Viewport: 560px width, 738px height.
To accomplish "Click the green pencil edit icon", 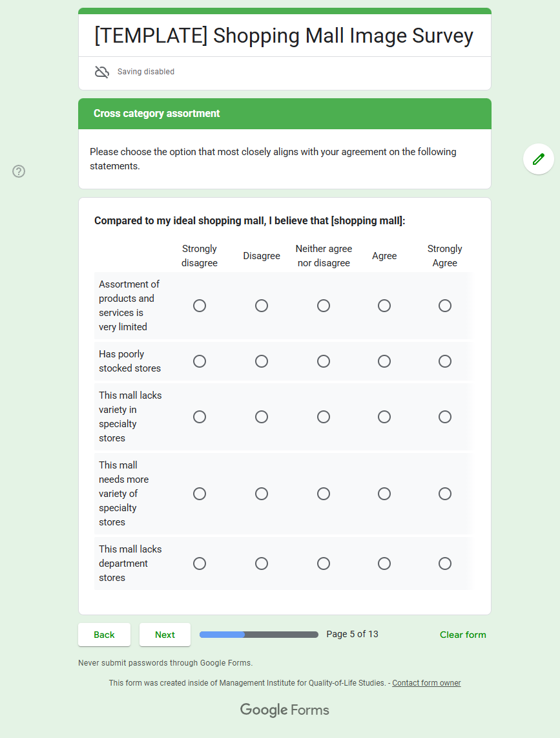I will (538, 159).
